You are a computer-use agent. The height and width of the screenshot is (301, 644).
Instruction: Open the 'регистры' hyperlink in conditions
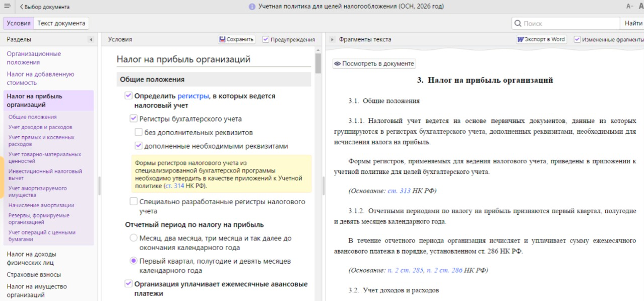coord(193,96)
